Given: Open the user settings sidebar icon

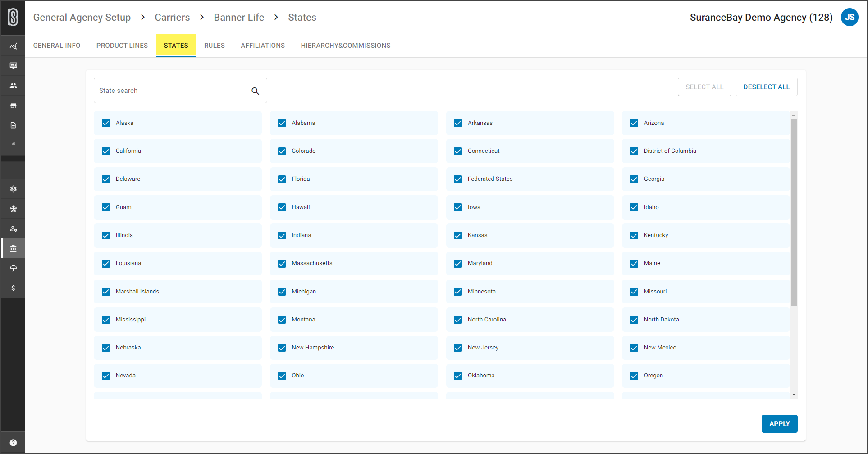Looking at the screenshot, I should pos(13,229).
